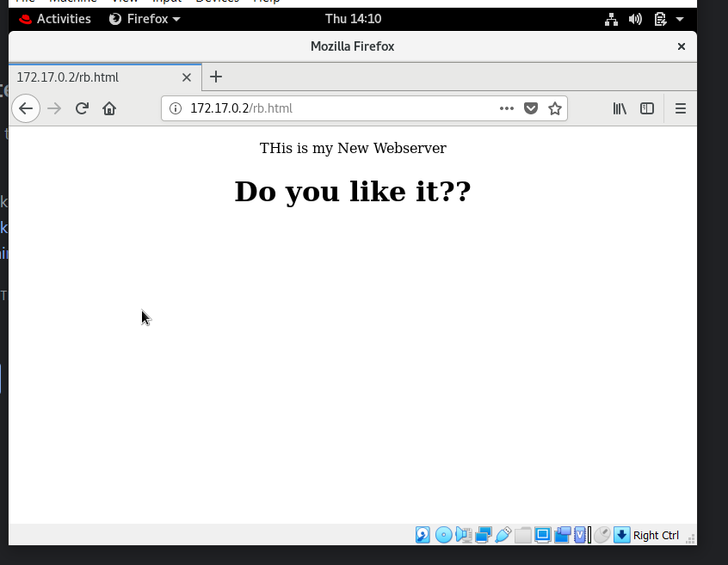This screenshot has height=565, width=728.
Task: Open GNOME Activities overview
Action: point(55,19)
